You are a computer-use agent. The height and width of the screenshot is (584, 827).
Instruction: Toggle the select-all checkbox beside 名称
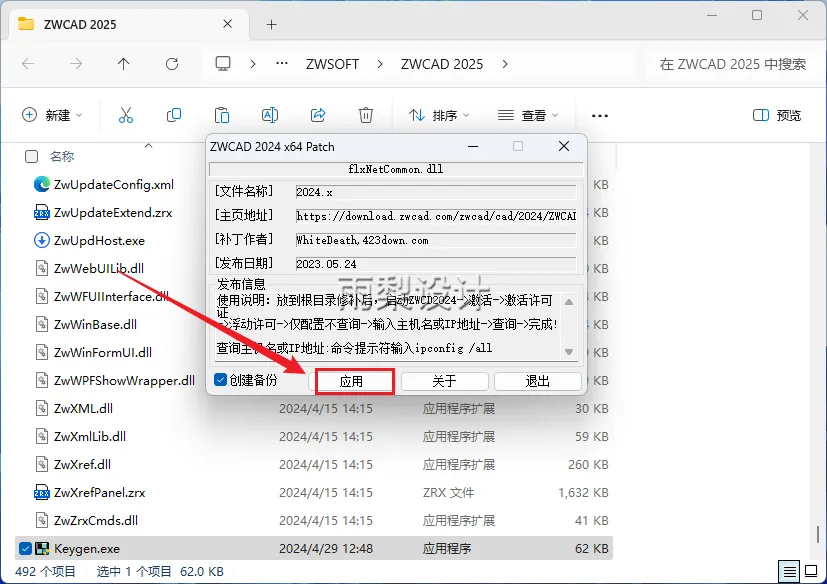[32, 157]
